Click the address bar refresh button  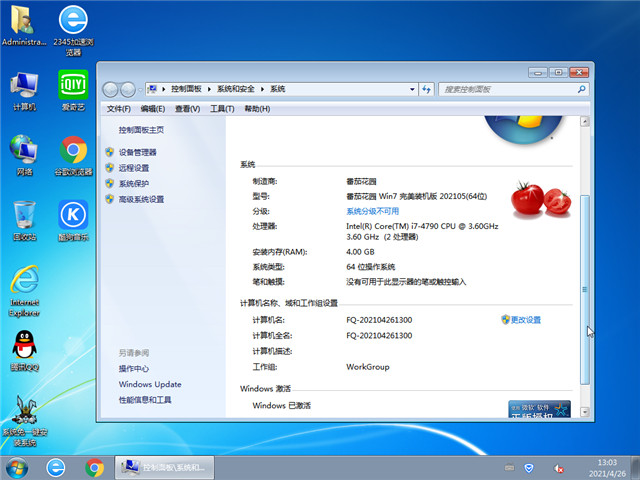pos(427,89)
